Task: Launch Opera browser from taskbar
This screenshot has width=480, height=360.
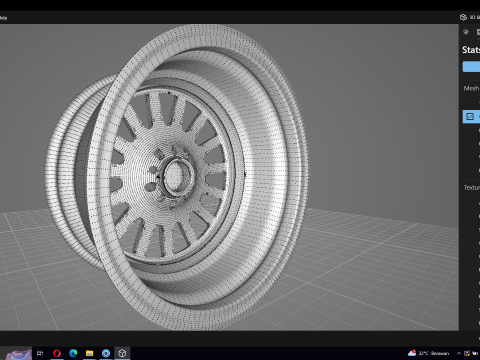Action: coord(57,353)
